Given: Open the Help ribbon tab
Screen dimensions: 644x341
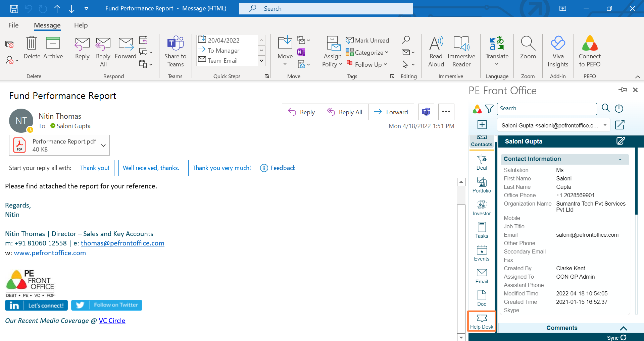Looking at the screenshot, I should pyautogui.click(x=81, y=25).
